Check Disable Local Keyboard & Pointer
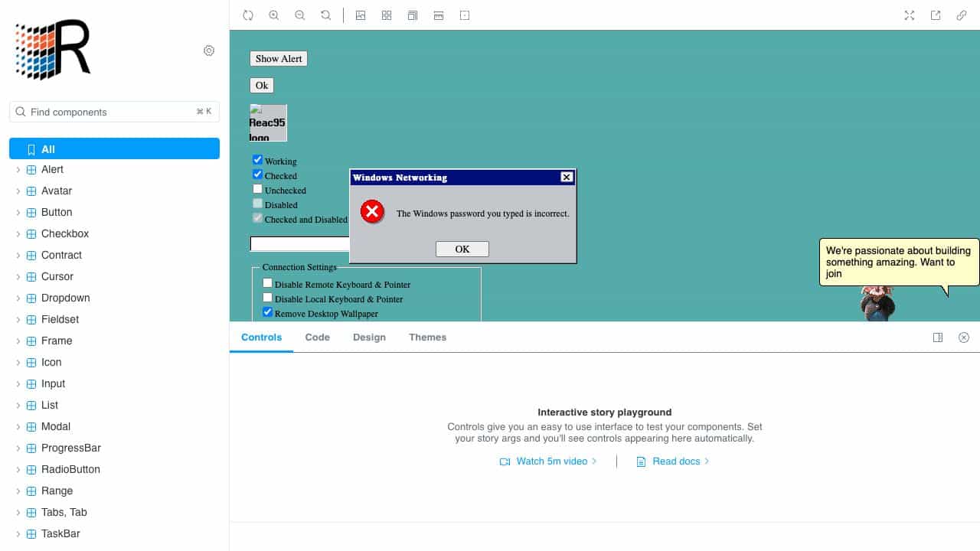Screen dimensions: 980x551 [x=268, y=298]
